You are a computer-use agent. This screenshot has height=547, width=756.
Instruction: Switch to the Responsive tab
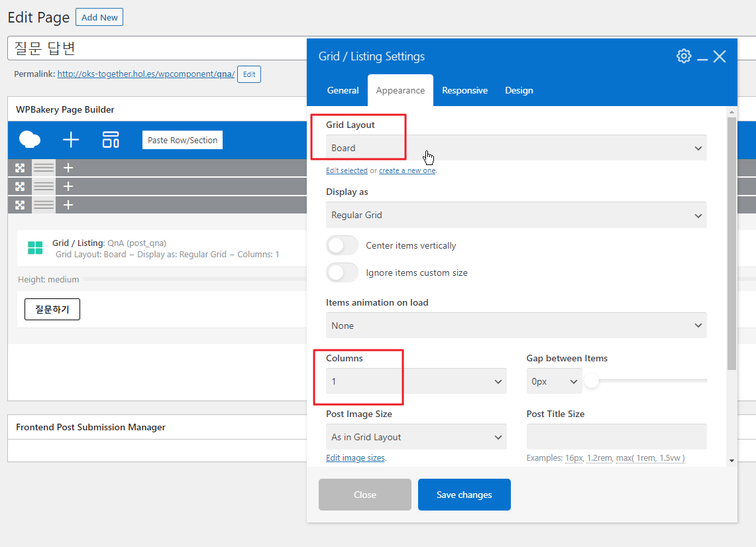[464, 90]
